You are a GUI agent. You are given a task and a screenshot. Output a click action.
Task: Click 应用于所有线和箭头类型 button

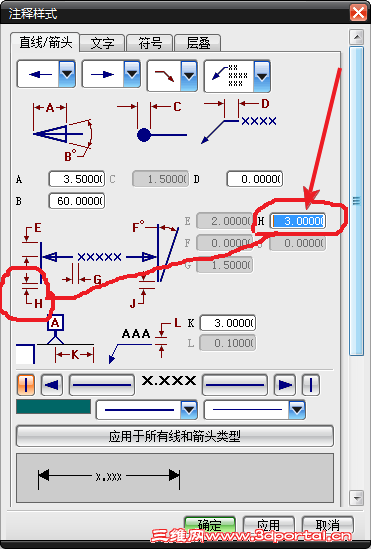(175, 436)
